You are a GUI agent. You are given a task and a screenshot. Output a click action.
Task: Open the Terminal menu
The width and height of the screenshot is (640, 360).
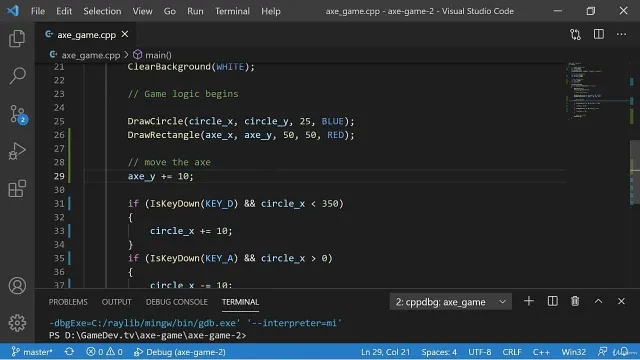coord(232,11)
